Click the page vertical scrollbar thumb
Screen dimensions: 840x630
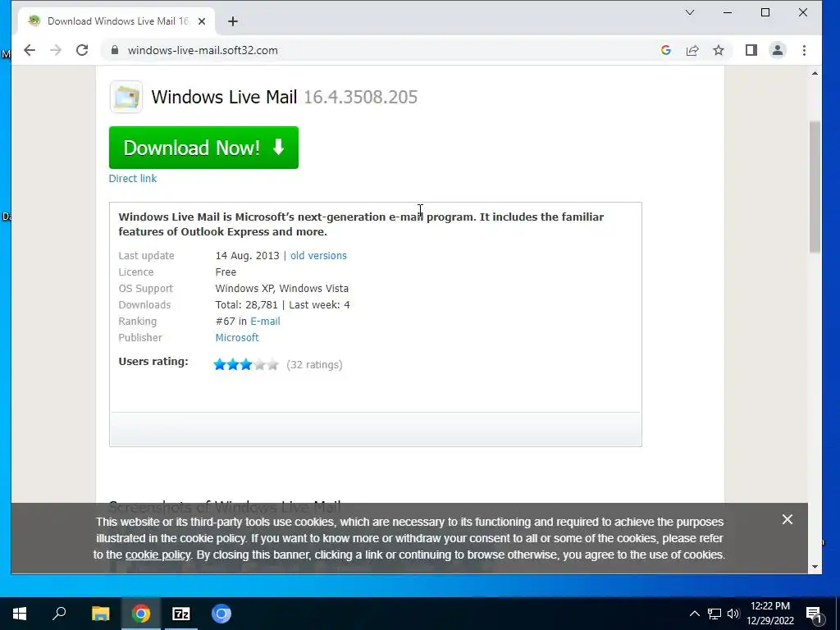(x=815, y=187)
